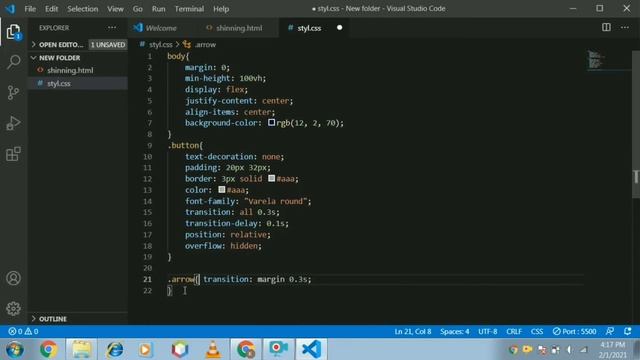The width and height of the screenshot is (640, 360).
Task: Click the feedback icon in the status bar
Action: click(x=610, y=331)
